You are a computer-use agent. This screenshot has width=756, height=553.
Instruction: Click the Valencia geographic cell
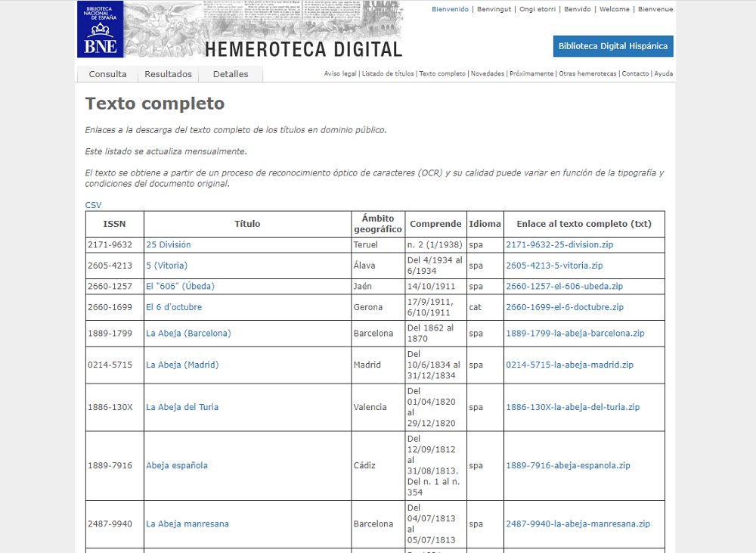click(x=378, y=407)
